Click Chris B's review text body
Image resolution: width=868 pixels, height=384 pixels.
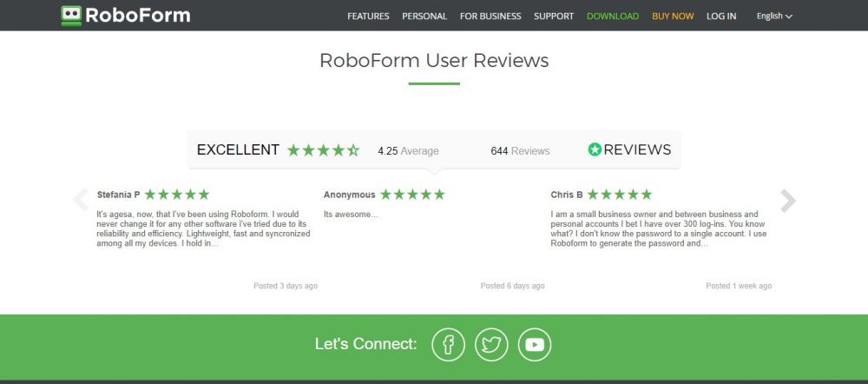659,228
